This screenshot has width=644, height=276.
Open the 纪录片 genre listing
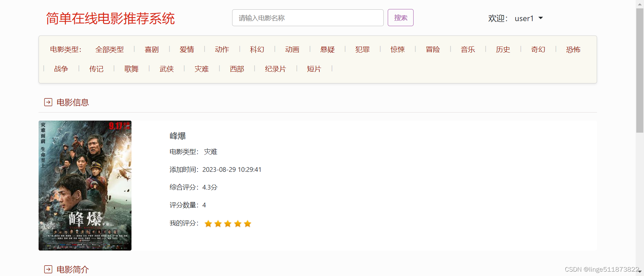point(275,69)
